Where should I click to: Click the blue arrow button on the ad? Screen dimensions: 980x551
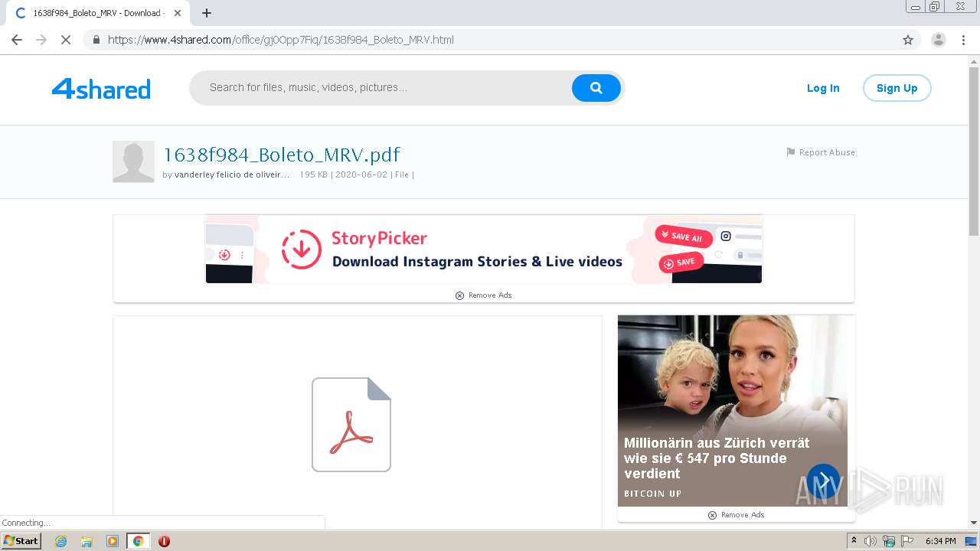(823, 481)
